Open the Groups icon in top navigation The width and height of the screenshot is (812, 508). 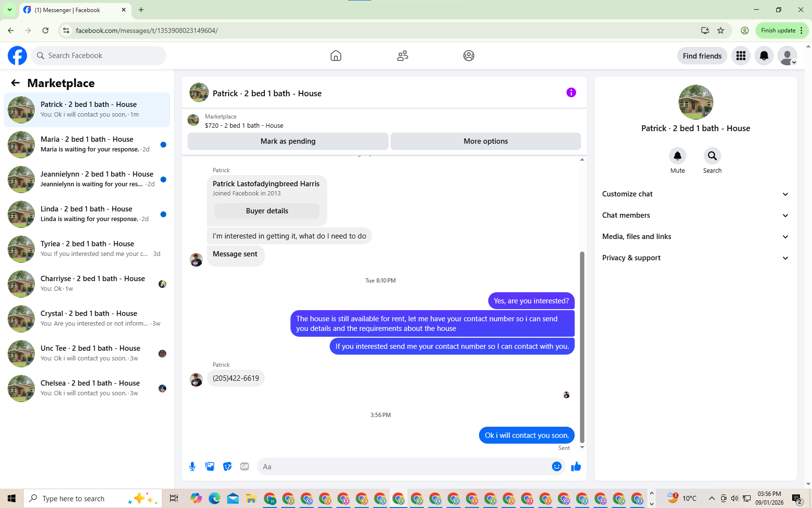tap(469, 56)
